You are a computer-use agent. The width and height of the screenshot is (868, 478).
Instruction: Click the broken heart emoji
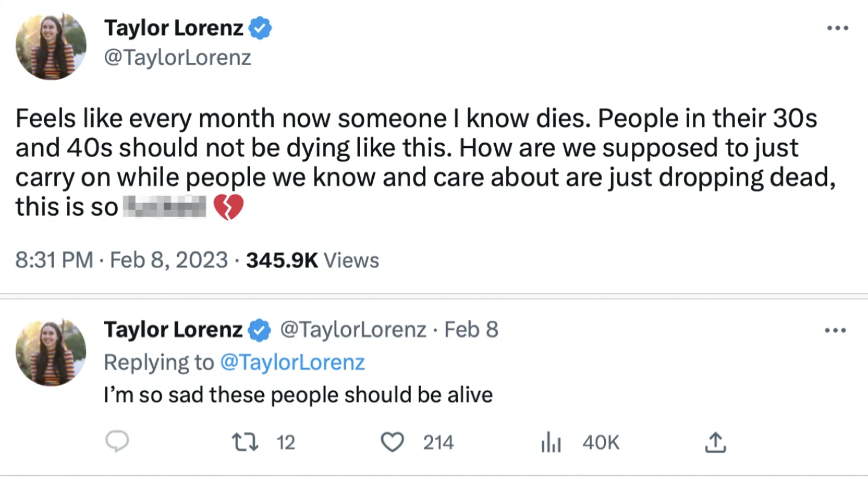(x=228, y=207)
